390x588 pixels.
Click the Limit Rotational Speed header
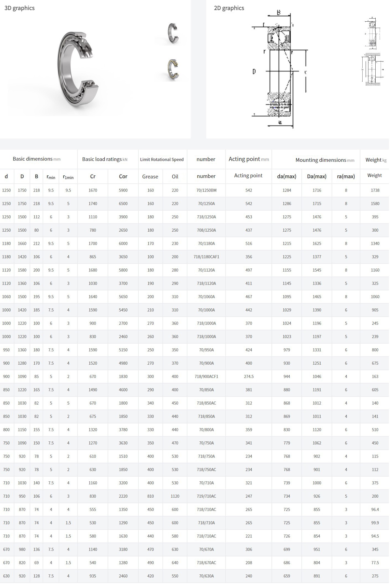pyautogui.click(x=162, y=159)
